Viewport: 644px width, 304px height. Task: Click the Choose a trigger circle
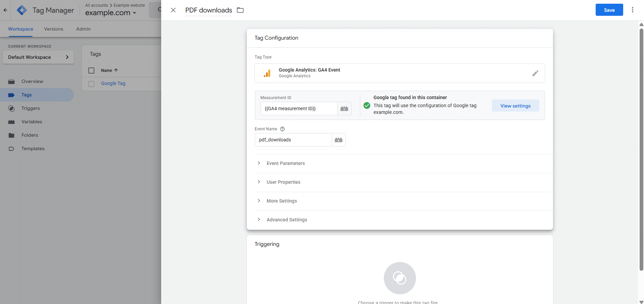coord(400,278)
